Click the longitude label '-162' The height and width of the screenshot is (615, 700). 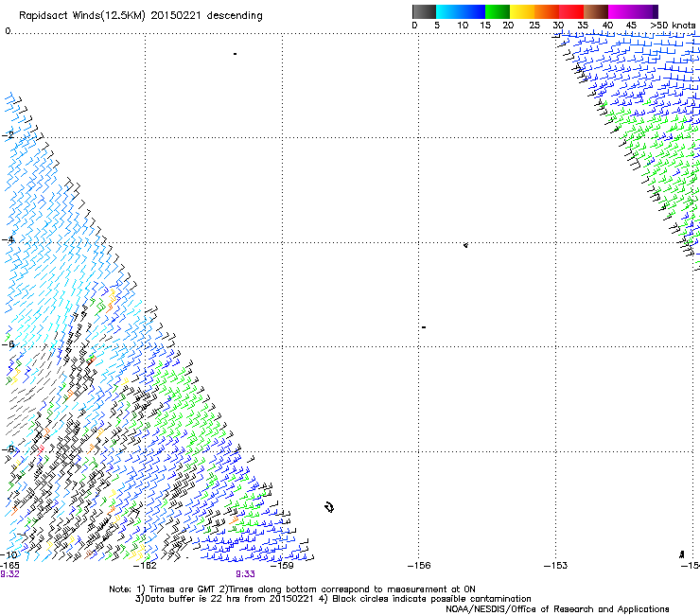point(145,566)
